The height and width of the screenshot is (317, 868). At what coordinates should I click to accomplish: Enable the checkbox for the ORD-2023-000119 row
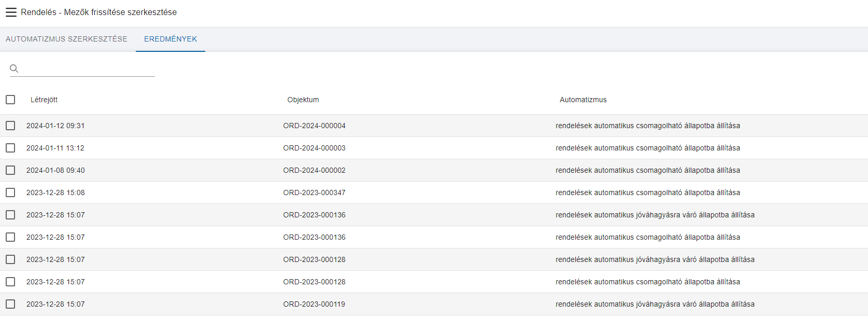click(10, 304)
